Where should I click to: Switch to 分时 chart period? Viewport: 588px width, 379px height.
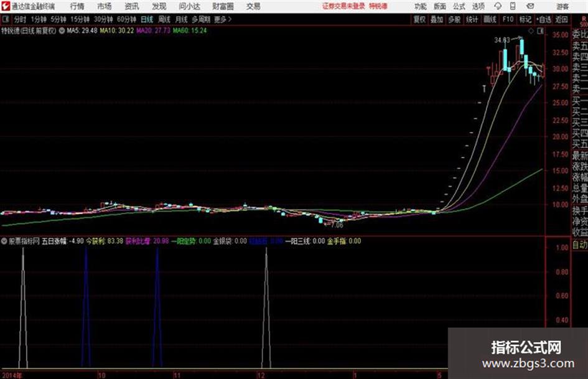[21, 19]
